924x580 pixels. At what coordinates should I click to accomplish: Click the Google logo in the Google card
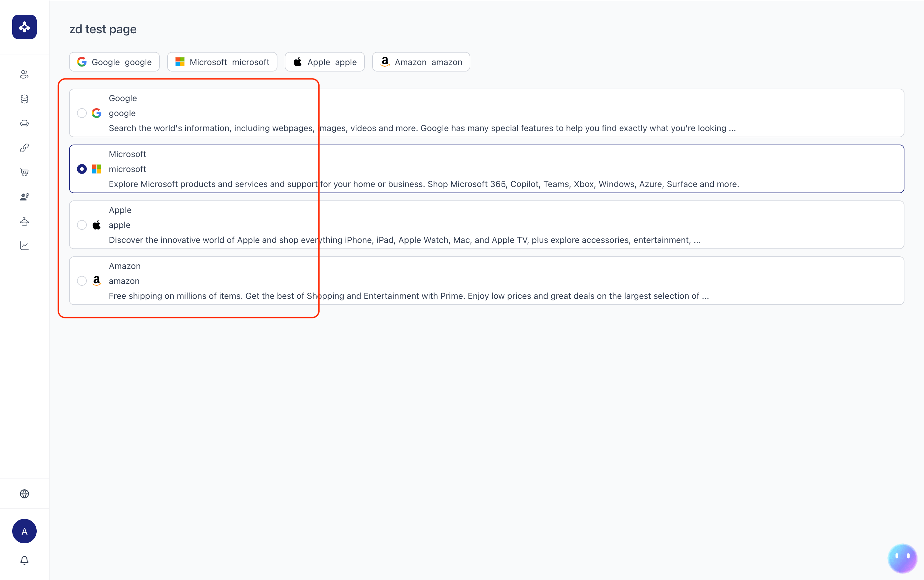coord(97,113)
